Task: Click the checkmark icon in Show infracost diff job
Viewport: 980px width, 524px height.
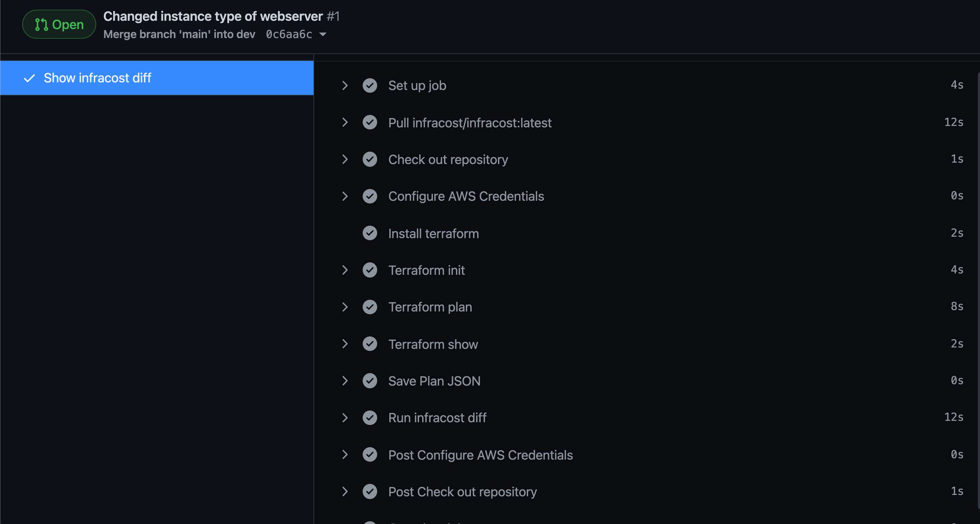Action: tap(29, 78)
